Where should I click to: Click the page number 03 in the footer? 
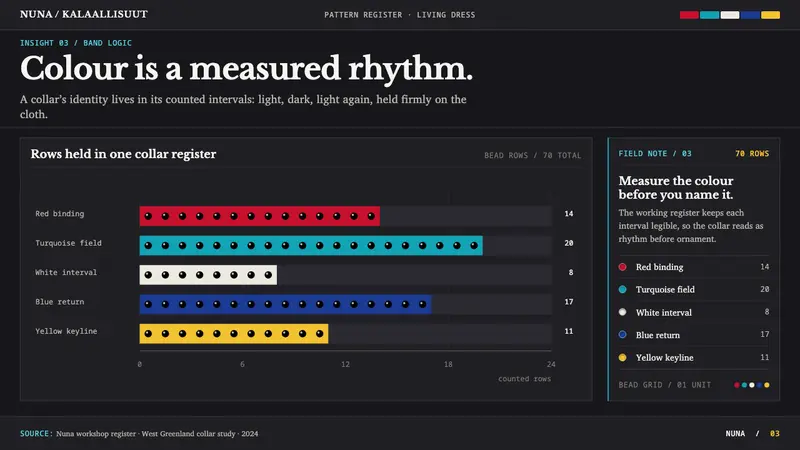coord(774,433)
